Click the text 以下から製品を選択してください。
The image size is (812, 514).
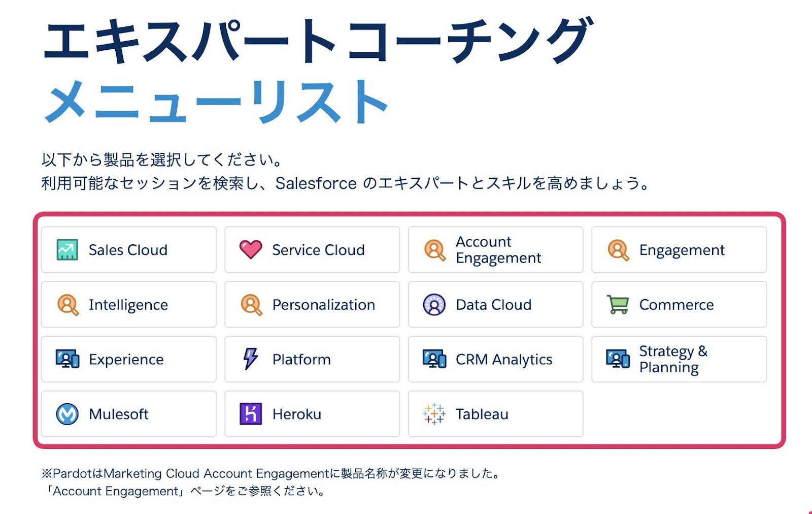point(162,159)
